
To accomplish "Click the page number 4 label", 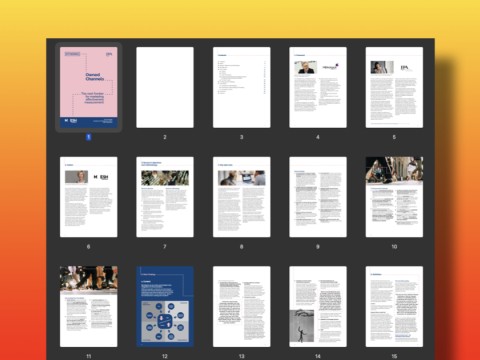I will pos(318,137).
